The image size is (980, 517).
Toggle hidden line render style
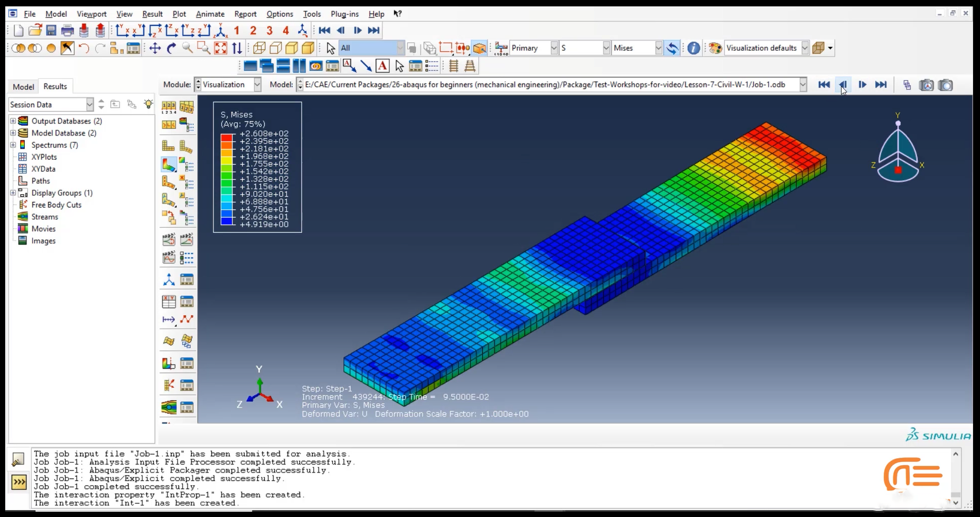[x=276, y=48]
